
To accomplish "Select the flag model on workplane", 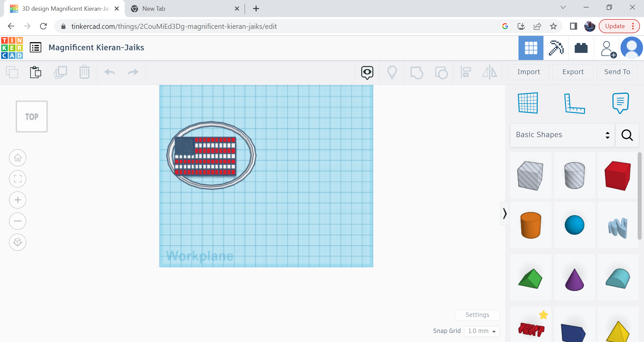I will click(205, 156).
